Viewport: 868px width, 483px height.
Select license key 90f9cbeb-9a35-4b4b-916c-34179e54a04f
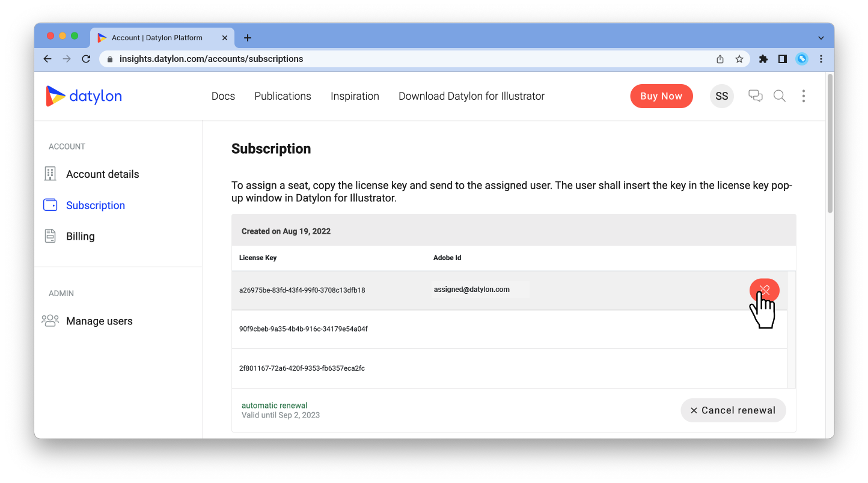(x=304, y=329)
